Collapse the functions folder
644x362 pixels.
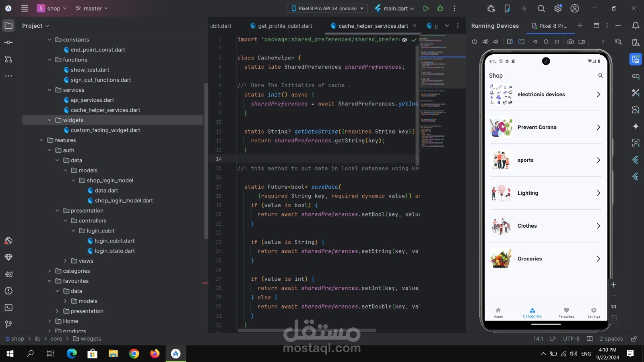[50, 60]
